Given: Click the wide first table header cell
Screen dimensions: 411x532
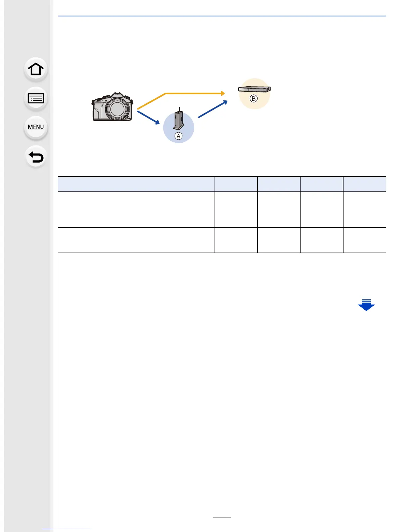Looking at the screenshot, I should click(x=136, y=184).
